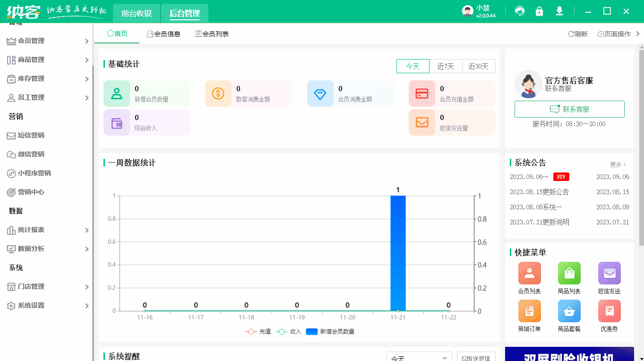
Task: Open the 会员列表 tab
Action: tap(212, 33)
